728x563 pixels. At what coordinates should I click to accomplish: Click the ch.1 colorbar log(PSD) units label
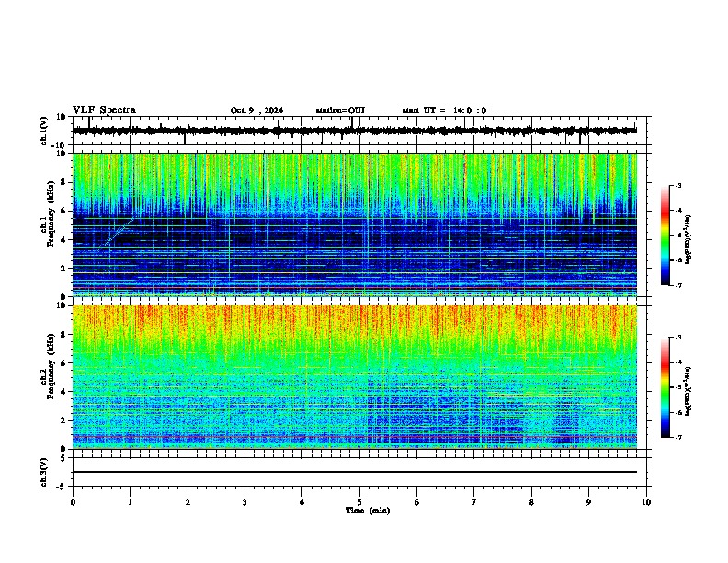click(688, 239)
